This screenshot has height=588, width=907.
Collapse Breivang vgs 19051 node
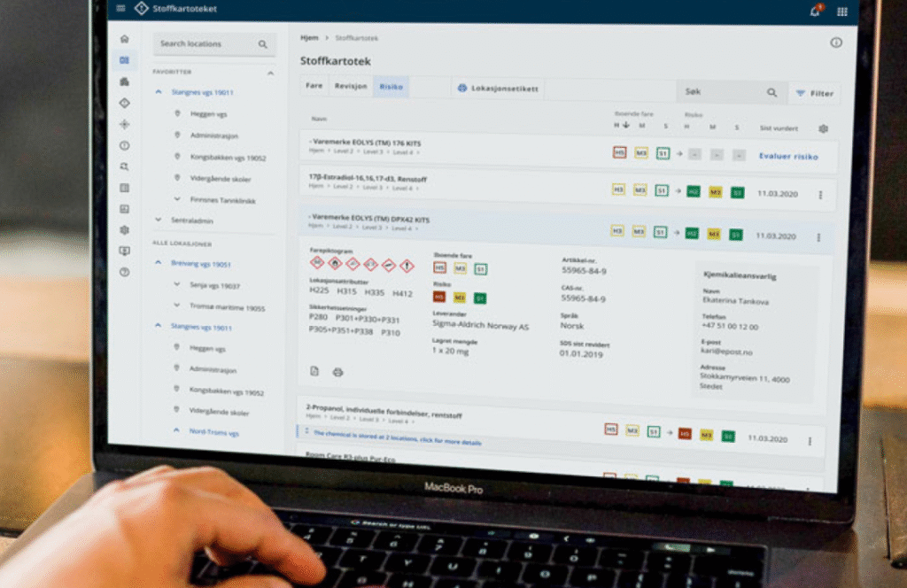[x=158, y=262]
